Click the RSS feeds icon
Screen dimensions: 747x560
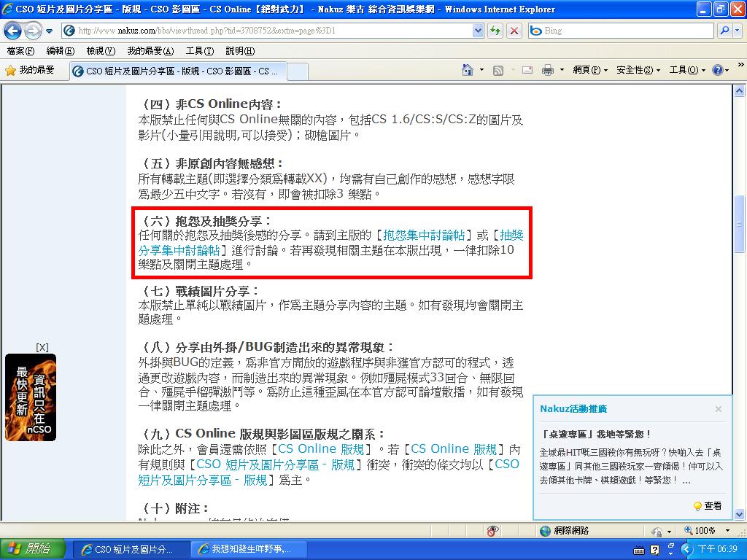coord(498,71)
